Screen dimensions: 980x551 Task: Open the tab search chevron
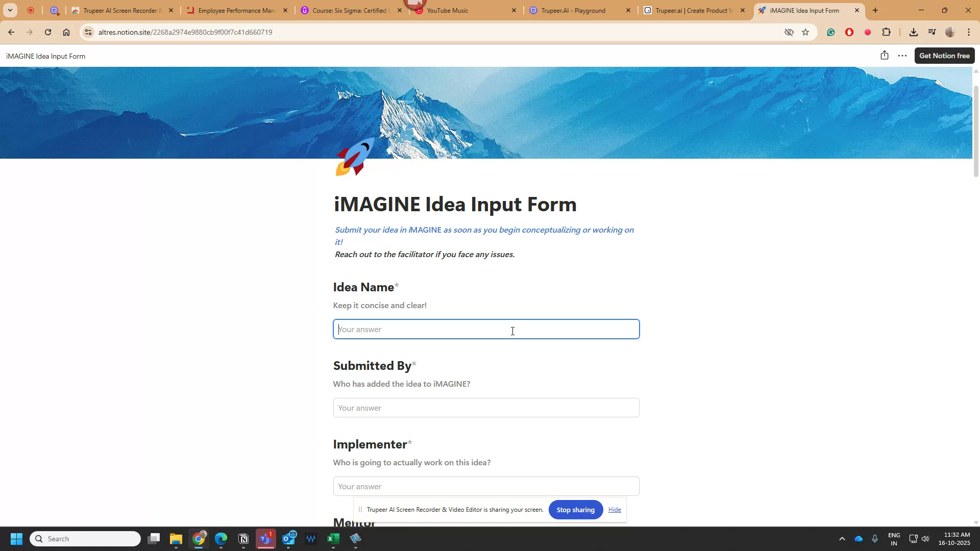(x=10, y=10)
